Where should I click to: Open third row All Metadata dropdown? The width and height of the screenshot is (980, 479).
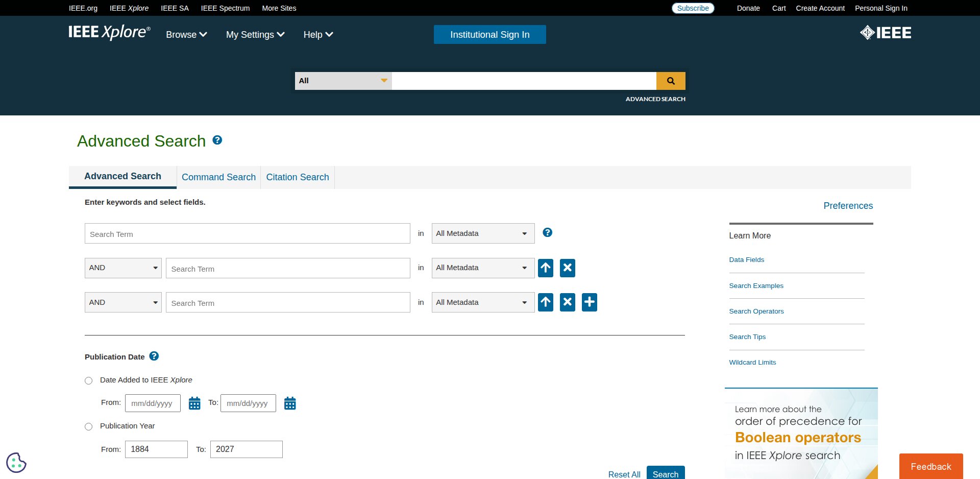click(x=483, y=302)
